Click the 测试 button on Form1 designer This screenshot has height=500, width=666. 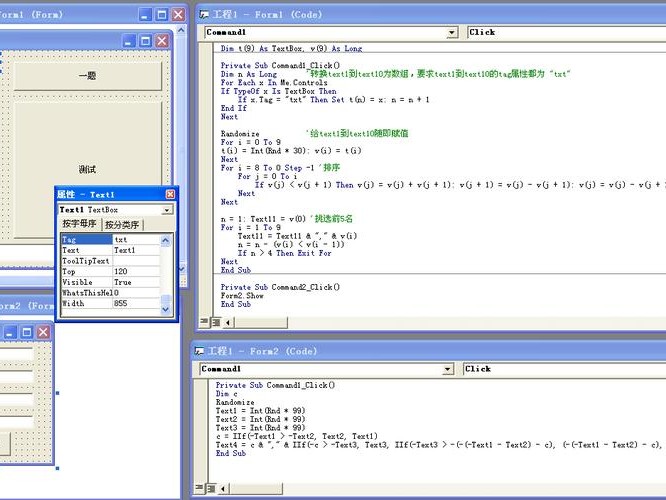point(88,169)
